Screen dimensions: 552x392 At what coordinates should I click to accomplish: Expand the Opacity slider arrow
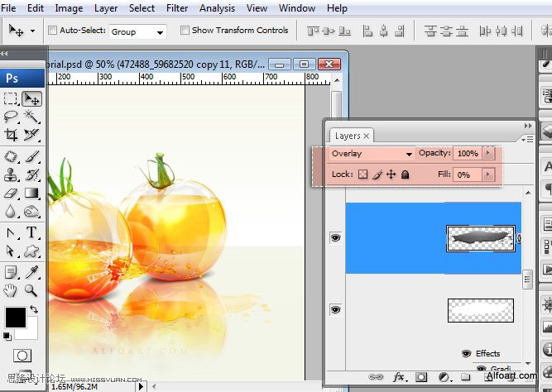click(x=488, y=153)
